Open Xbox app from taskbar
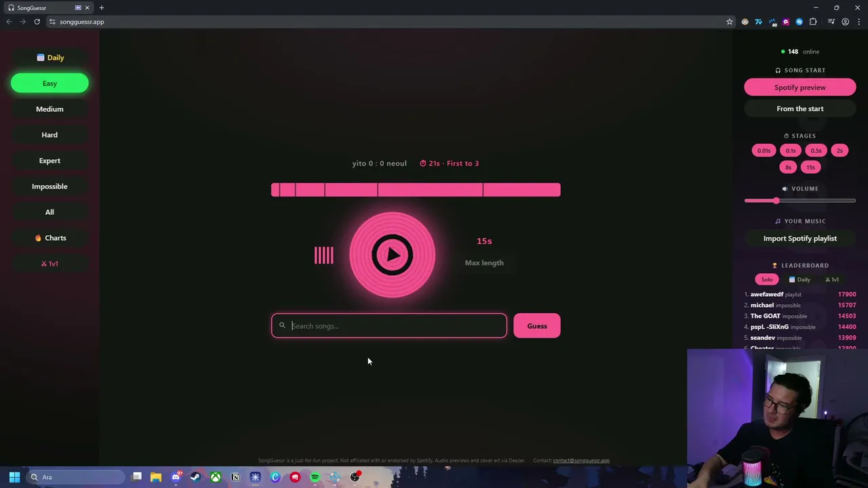The width and height of the screenshot is (868, 488). (x=216, y=477)
